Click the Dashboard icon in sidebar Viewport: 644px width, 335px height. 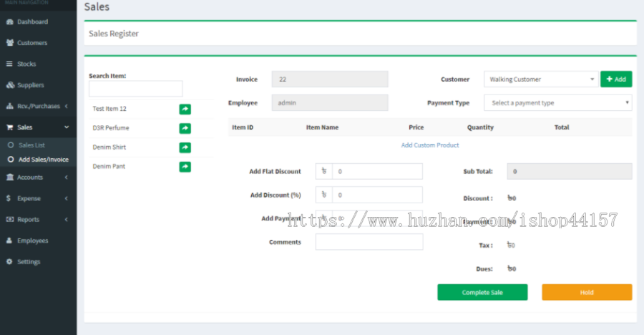[10, 21]
